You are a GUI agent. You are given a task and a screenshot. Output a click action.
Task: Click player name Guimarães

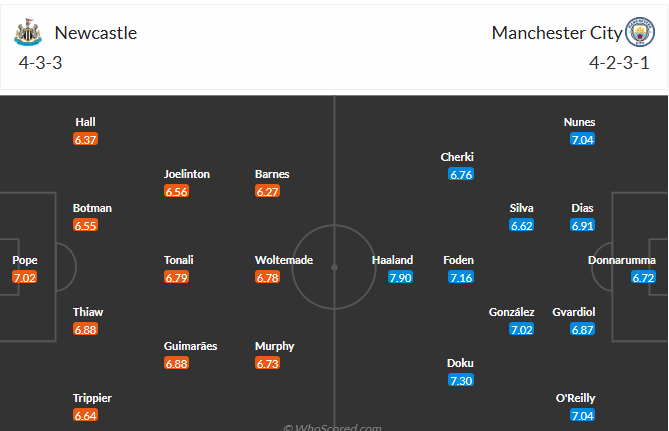point(190,346)
